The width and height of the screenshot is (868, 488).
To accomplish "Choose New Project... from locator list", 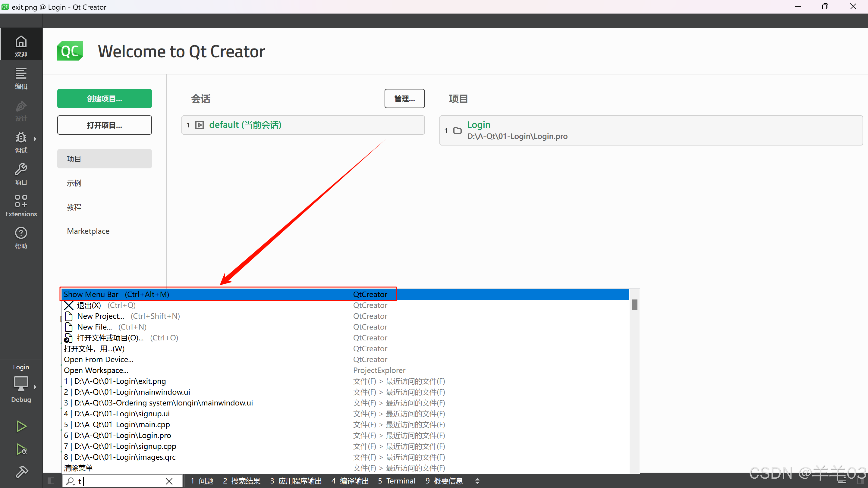I will click(x=101, y=316).
